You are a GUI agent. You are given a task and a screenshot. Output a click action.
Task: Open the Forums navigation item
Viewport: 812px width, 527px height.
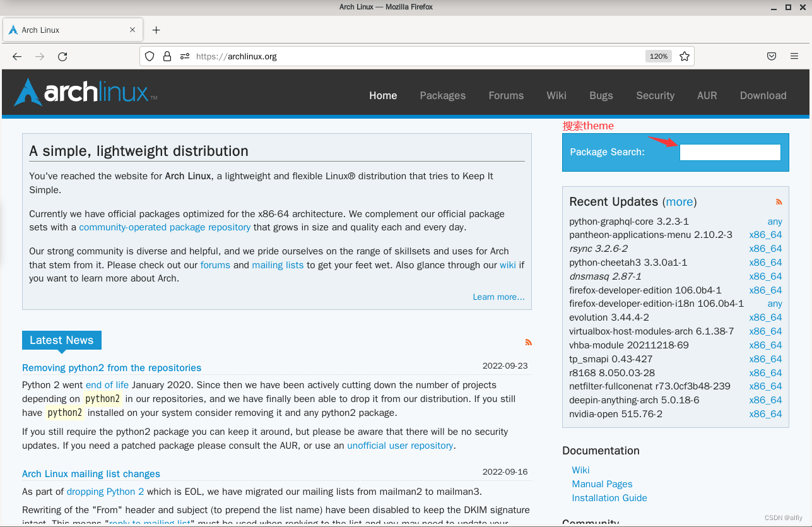point(506,95)
